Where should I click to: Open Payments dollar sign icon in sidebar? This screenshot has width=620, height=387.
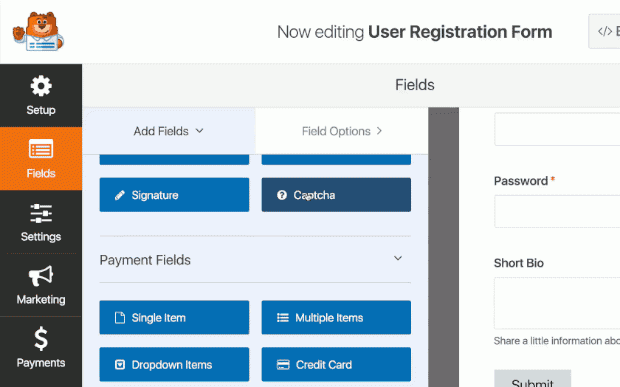click(41, 339)
